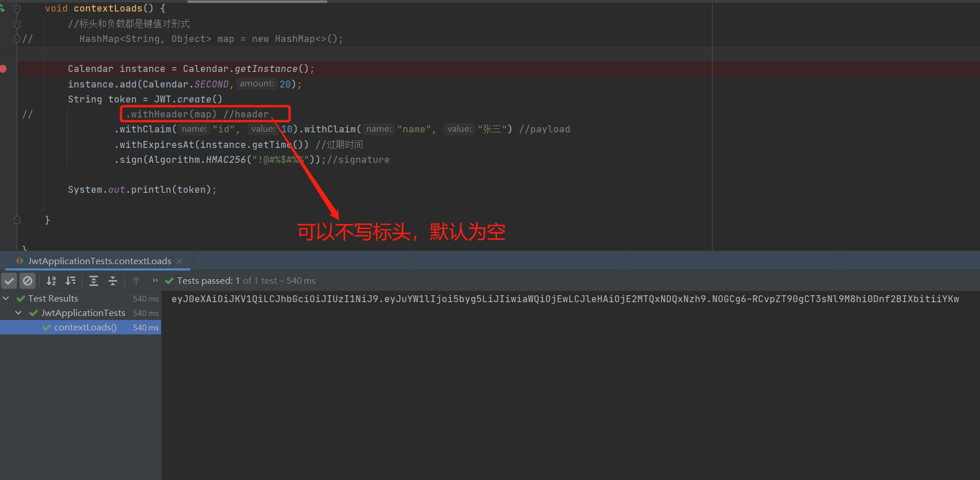Click the HMAC256 method call in the sign line
The height and width of the screenshot is (480, 980).
coord(225,159)
